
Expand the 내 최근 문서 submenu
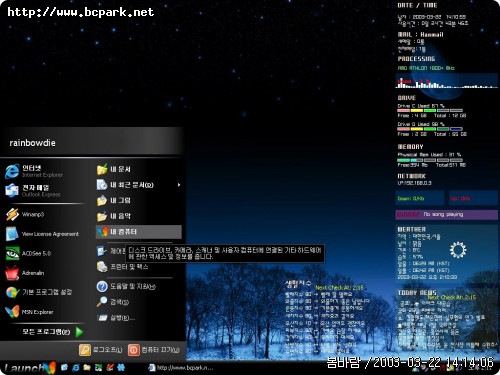138,185
